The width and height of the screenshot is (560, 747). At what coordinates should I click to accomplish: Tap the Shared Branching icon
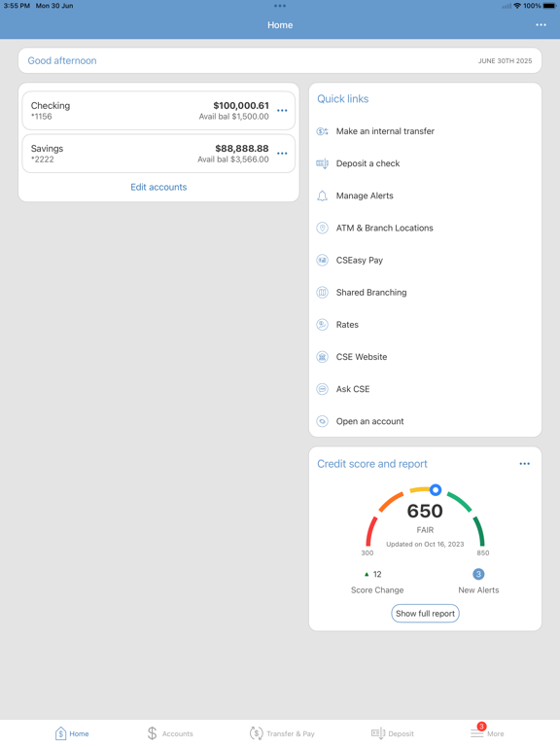[323, 293]
